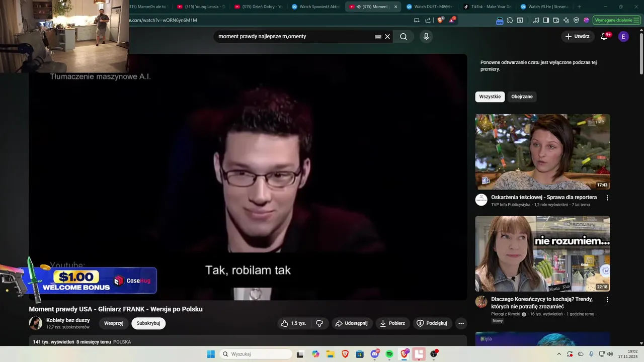The height and width of the screenshot is (362, 644).
Task: Click the Brave VPN shield icon
Action: (576, 20)
